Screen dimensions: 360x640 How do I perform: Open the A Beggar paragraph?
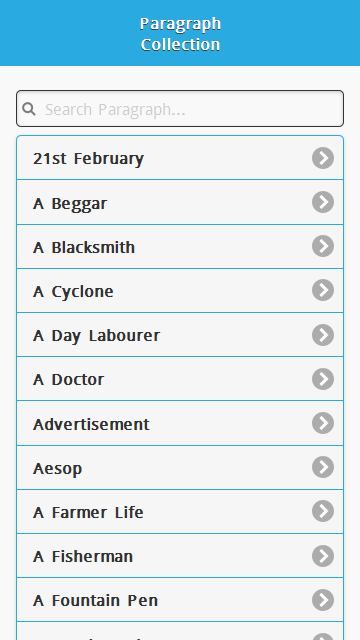coord(180,202)
